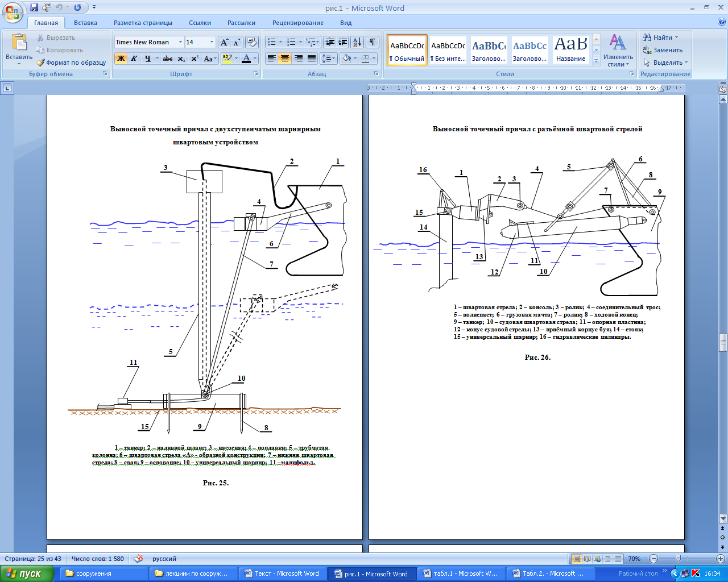This screenshot has width=728, height=582.
Task: Click the Заменить (Replace) button
Action: click(x=663, y=50)
